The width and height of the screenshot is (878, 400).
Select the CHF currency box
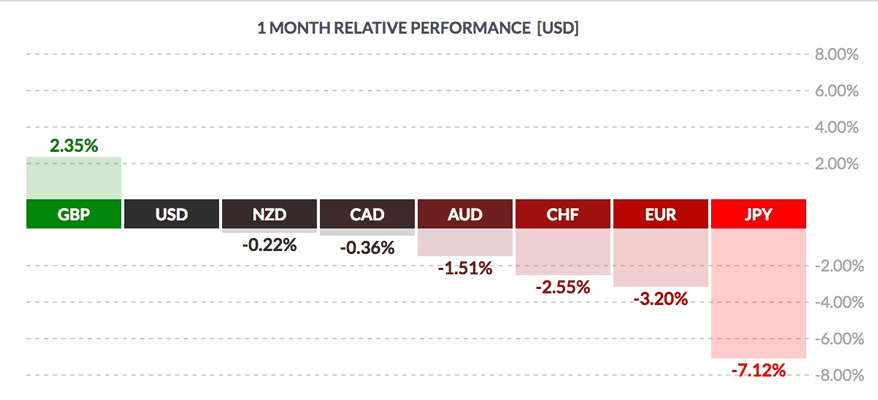(x=563, y=213)
